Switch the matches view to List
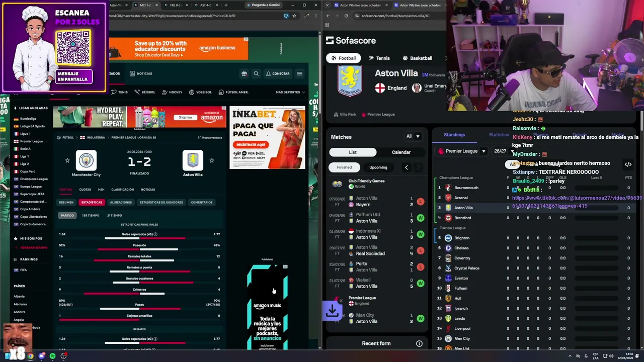The height and width of the screenshot is (362, 644). tap(353, 152)
